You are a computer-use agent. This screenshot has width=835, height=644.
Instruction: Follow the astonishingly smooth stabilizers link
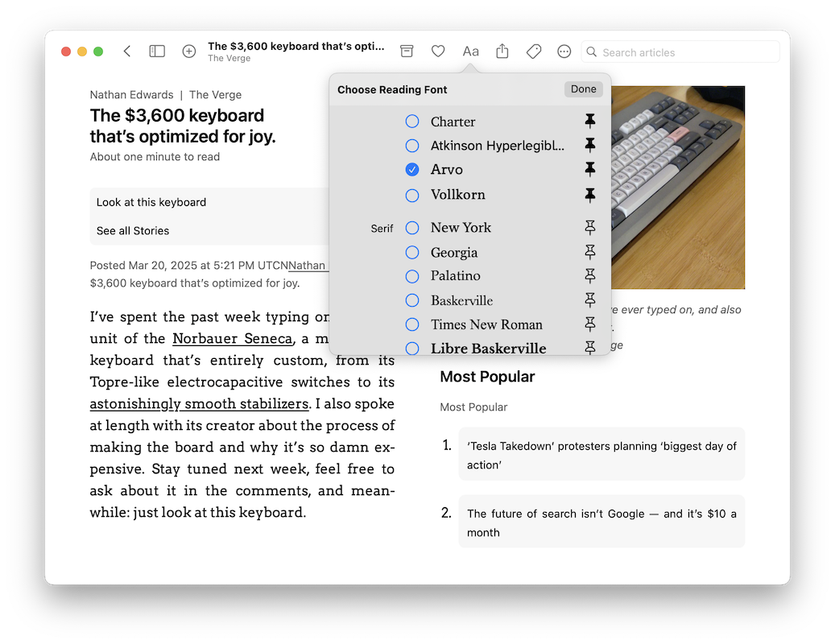(199, 403)
